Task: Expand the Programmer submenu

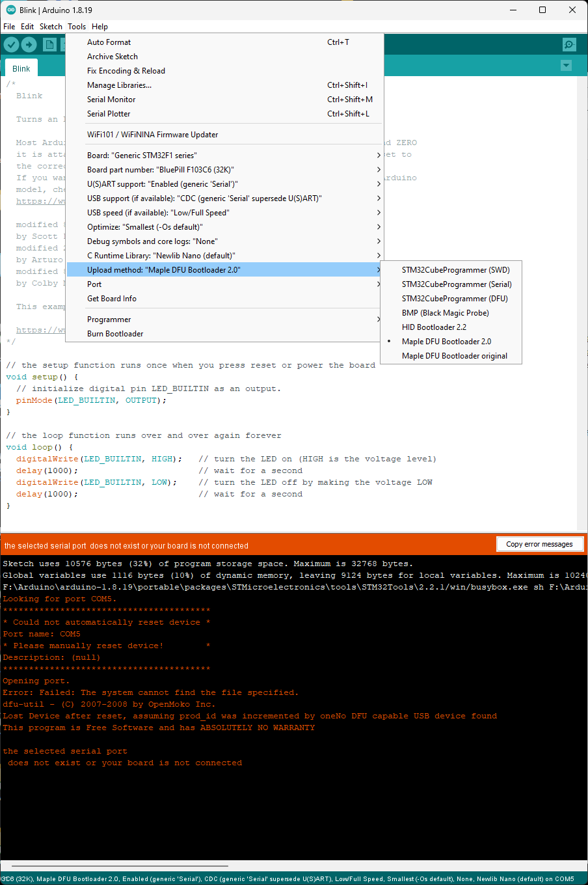Action: [x=225, y=320]
